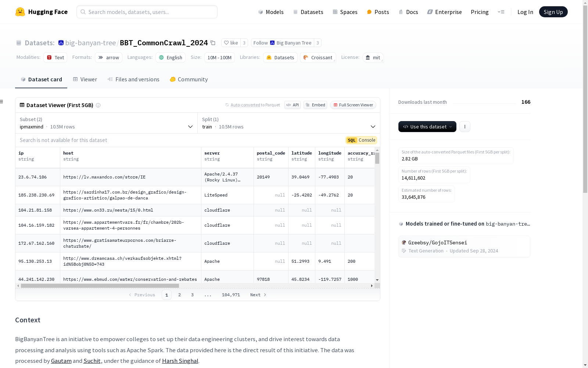The height and width of the screenshot is (368, 588).
Task: Click the three-dot menu beside Use this dataset
Action: tap(465, 127)
